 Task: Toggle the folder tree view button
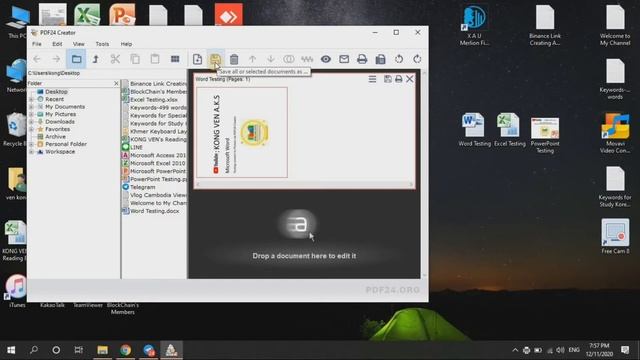[76, 59]
